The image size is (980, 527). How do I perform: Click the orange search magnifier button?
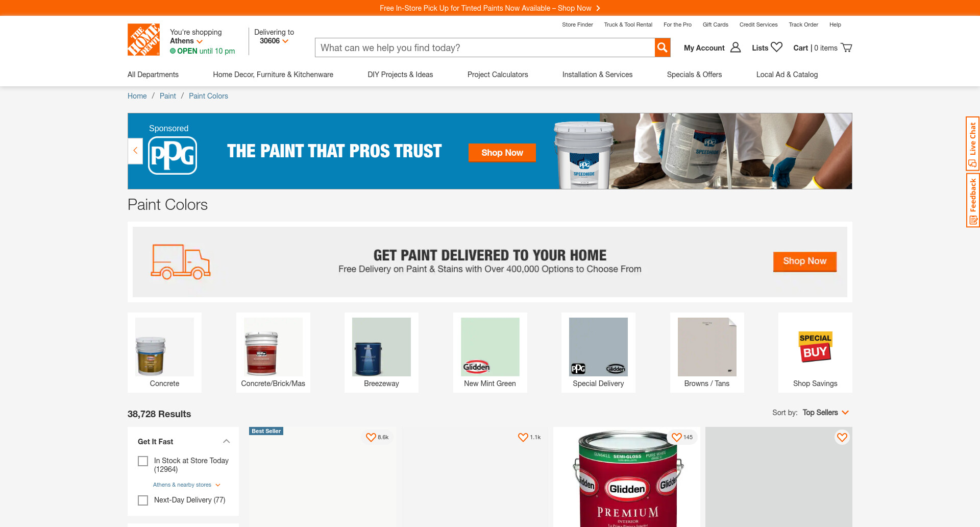coord(663,47)
